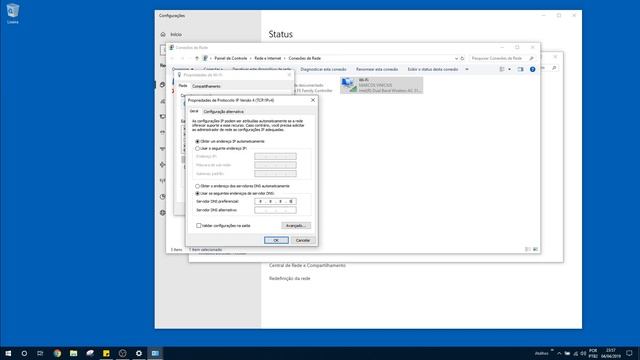Select 'Obter um endereço IP automaticamente' radio button
640x360 pixels.
(198, 141)
